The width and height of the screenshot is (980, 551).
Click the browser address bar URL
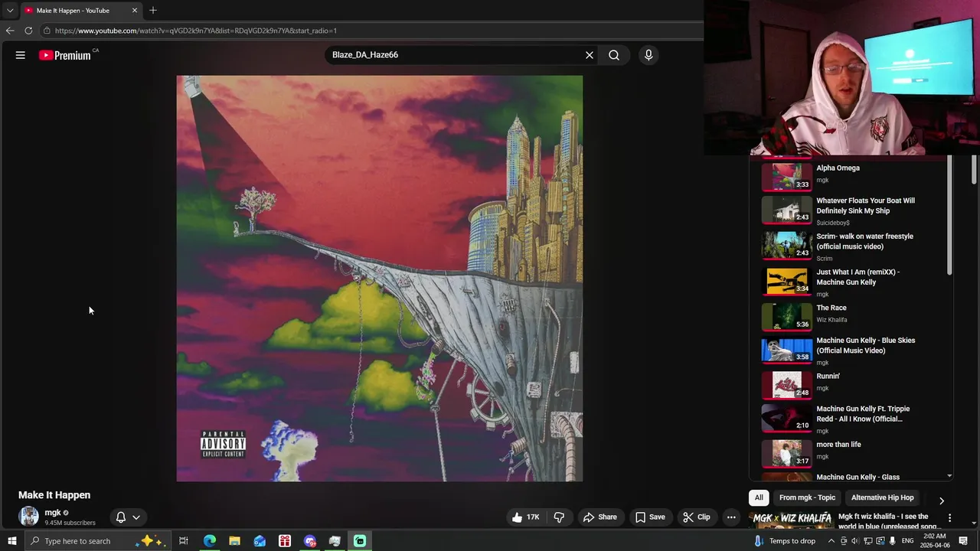[195, 31]
